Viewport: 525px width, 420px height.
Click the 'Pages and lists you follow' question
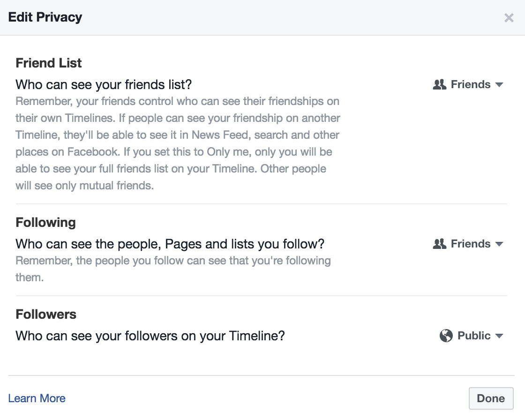[170, 244]
